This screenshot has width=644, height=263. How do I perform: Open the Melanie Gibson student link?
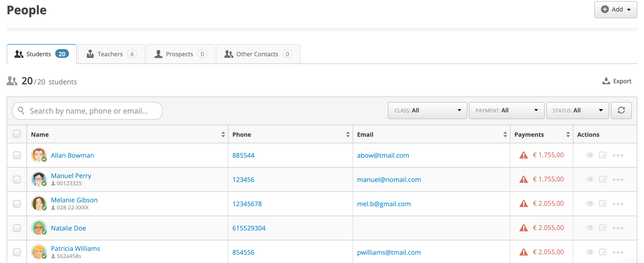74,200
